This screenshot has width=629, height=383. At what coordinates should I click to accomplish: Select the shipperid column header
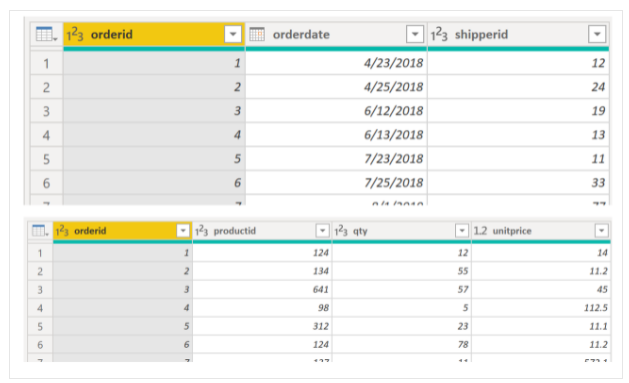[518, 34]
